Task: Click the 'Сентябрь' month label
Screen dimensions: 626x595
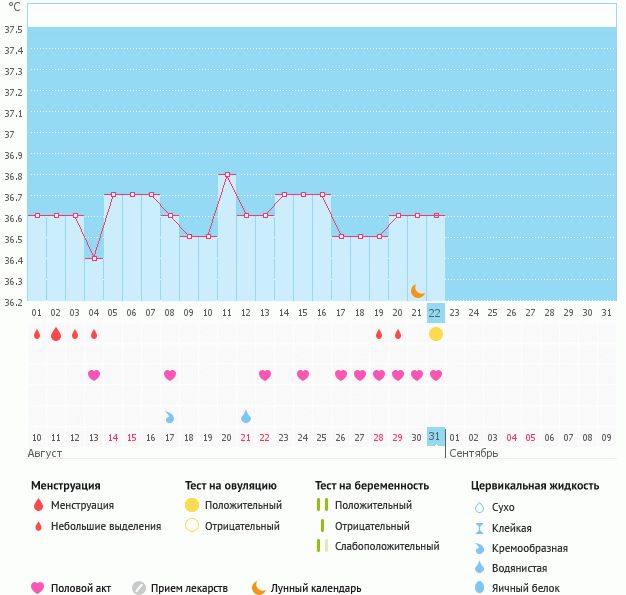Action: click(473, 453)
